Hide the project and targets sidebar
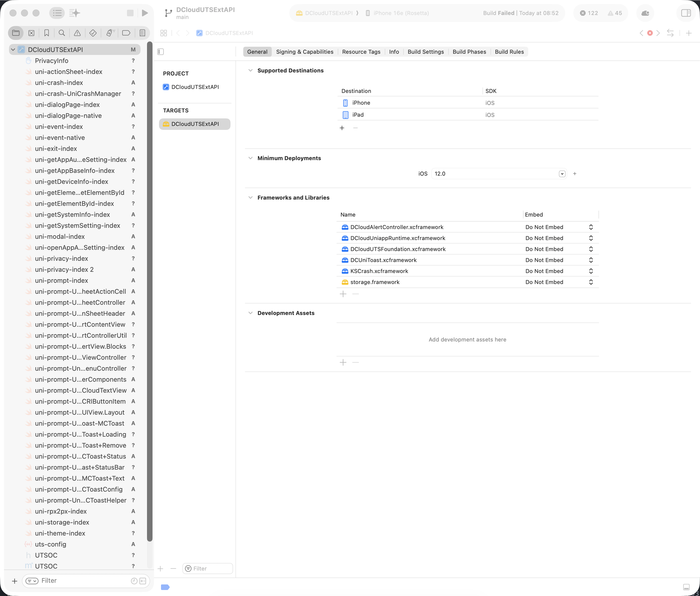The image size is (700, 596). [160, 52]
